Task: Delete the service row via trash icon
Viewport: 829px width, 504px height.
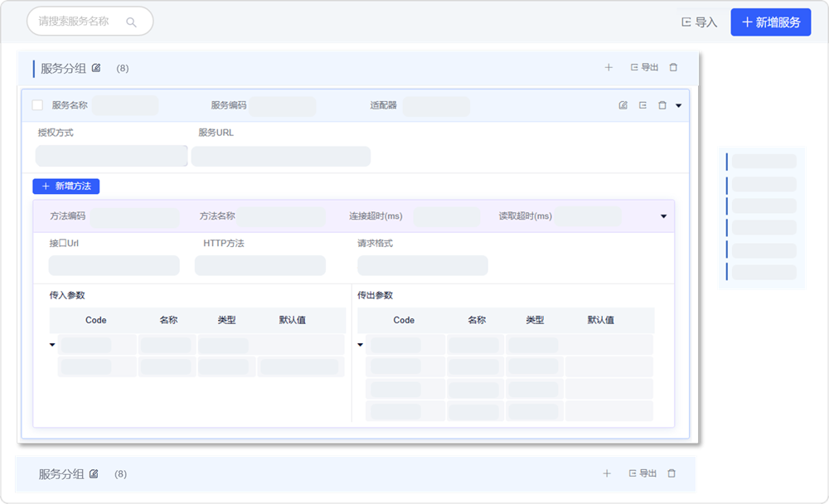Action: [x=662, y=105]
